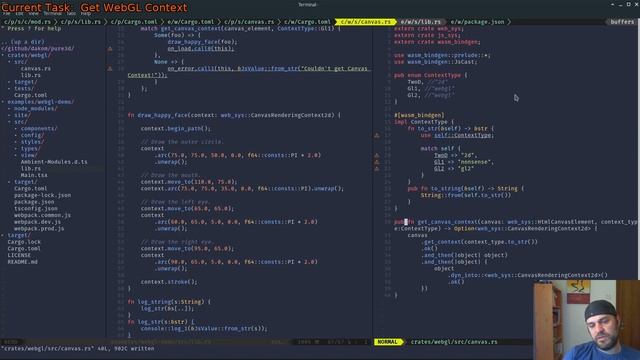The height and width of the screenshot is (360, 640).
Task: Open LICENSE in the file tree
Action: click(19, 255)
